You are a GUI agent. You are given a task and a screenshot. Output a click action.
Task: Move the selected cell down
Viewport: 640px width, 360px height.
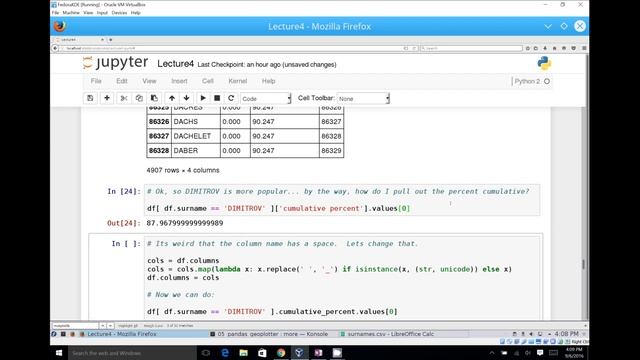click(187, 98)
